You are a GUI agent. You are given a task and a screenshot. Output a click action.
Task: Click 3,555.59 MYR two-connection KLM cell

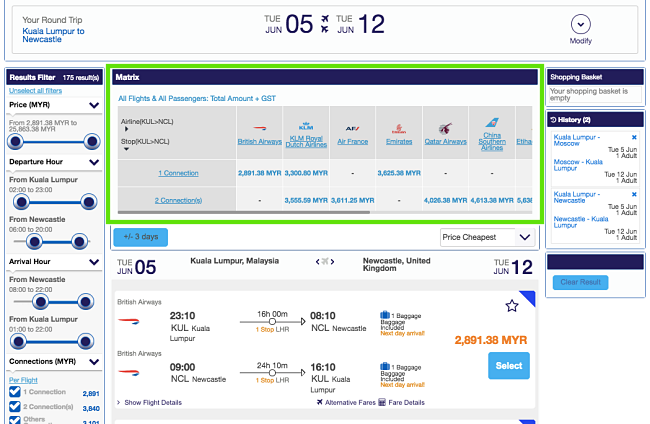pyautogui.click(x=306, y=201)
